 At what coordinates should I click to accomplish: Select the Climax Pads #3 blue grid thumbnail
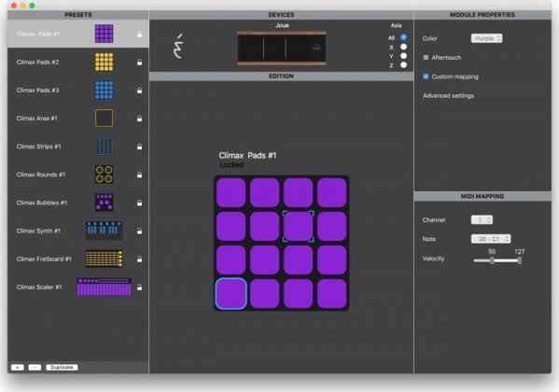point(105,90)
